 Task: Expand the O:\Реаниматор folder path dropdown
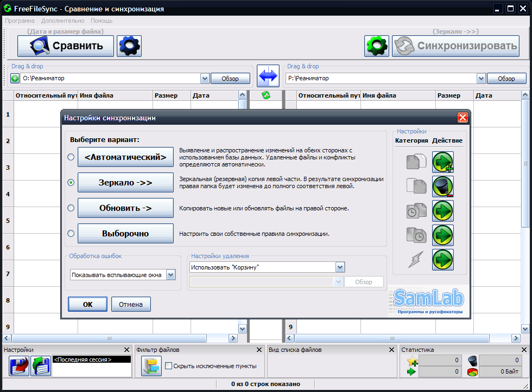click(205, 79)
